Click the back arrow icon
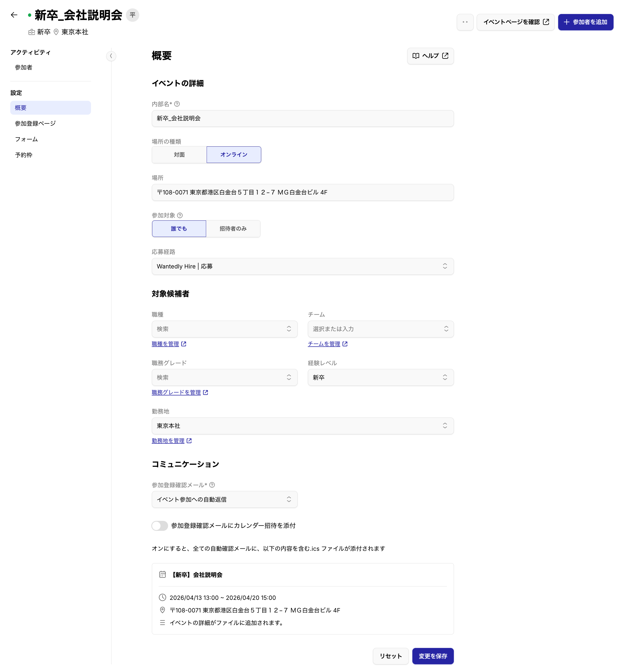Image resolution: width=621 pixels, height=672 pixels. pyautogui.click(x=14, y=15)
